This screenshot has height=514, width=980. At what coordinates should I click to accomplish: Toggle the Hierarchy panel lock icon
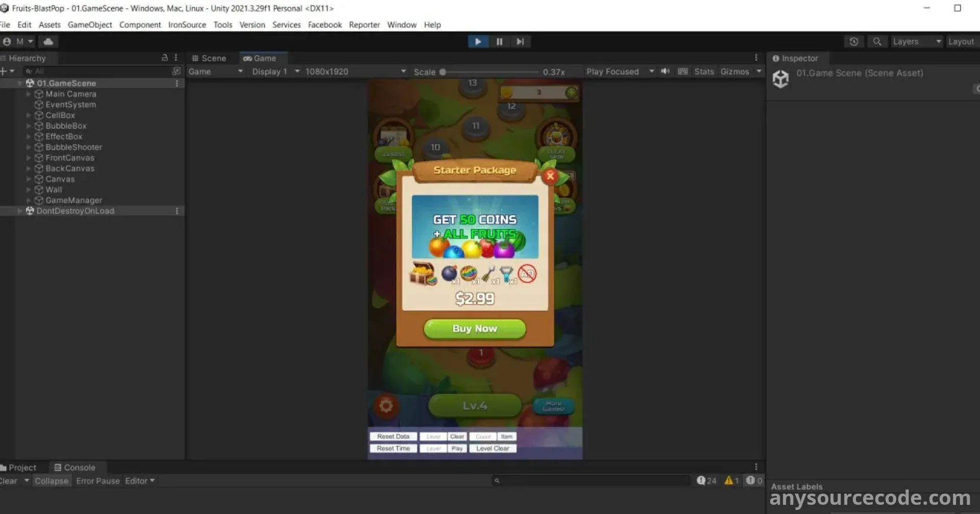pos(164,58)
